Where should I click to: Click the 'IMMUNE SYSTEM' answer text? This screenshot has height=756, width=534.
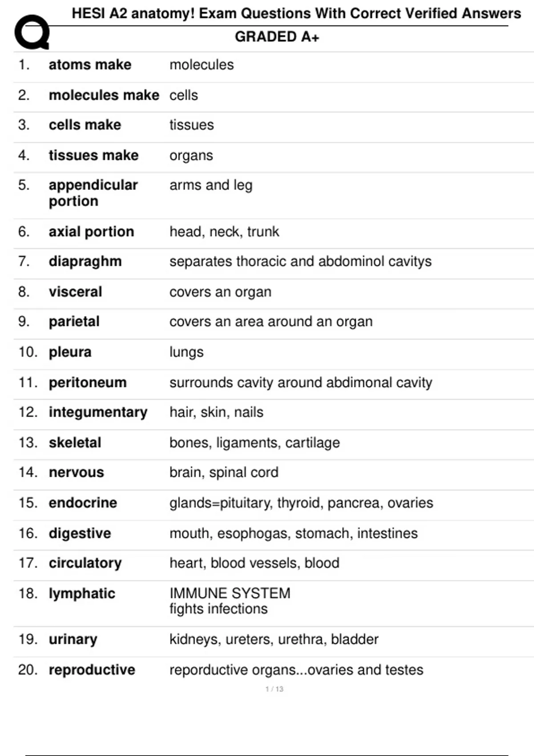(230, 593)
